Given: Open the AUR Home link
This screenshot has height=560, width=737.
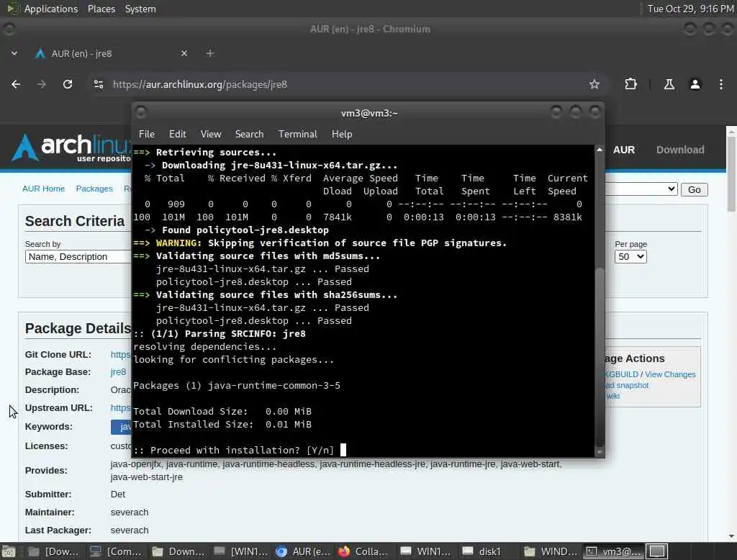Looking at the screenshot, I should [43, 189].
